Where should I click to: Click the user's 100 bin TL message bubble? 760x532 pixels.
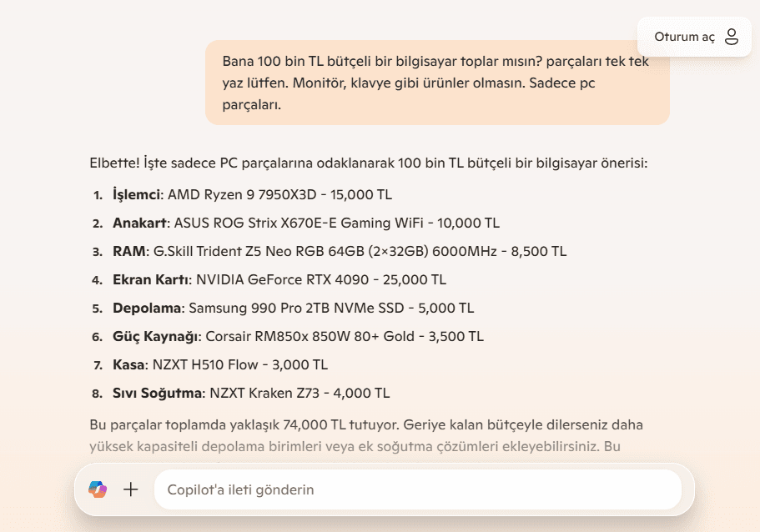click(x=436, y=83)
